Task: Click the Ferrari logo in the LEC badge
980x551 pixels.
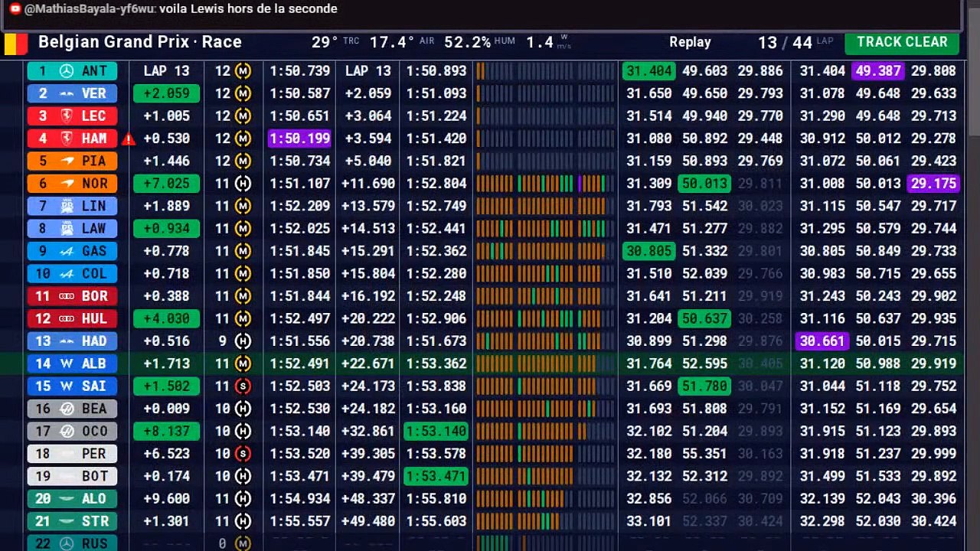Action: 67,116
